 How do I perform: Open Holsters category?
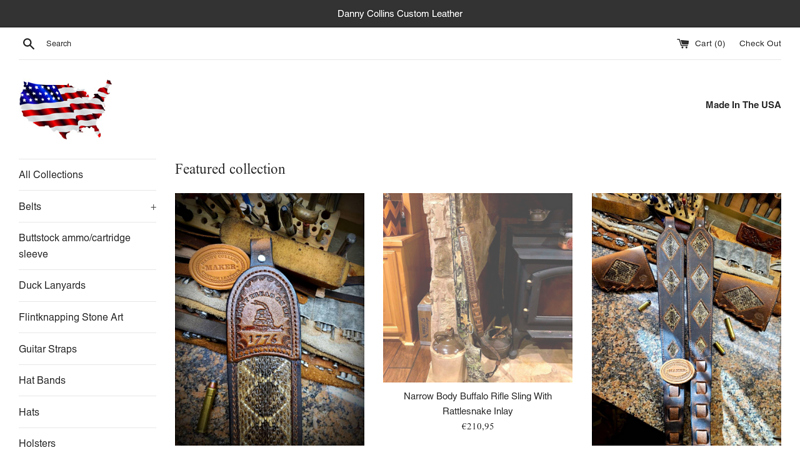(37, 443)
